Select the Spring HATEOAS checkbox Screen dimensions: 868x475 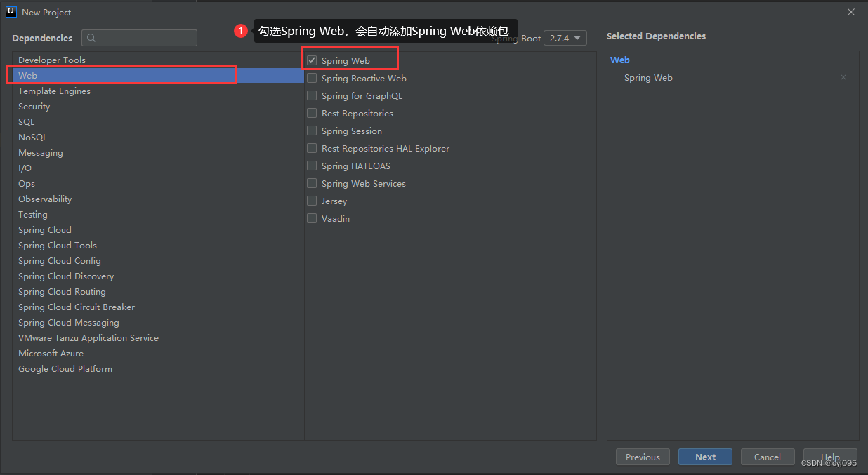pyautogui.click(x=312, y=166)
